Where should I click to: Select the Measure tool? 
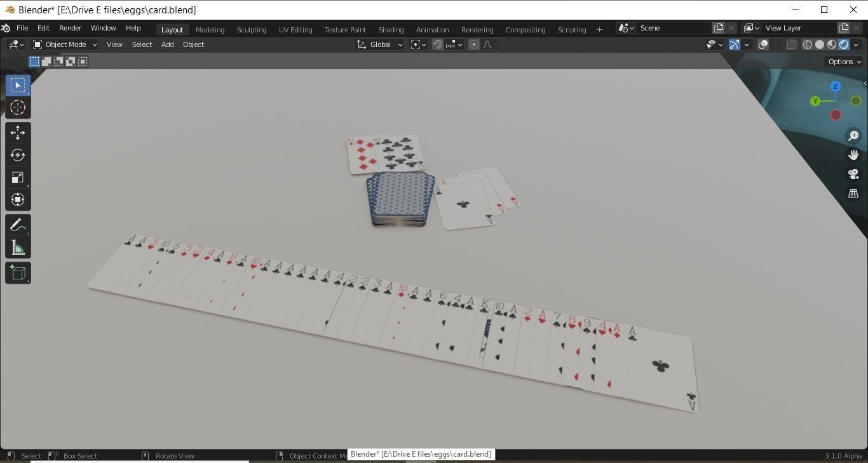[18, 248]
